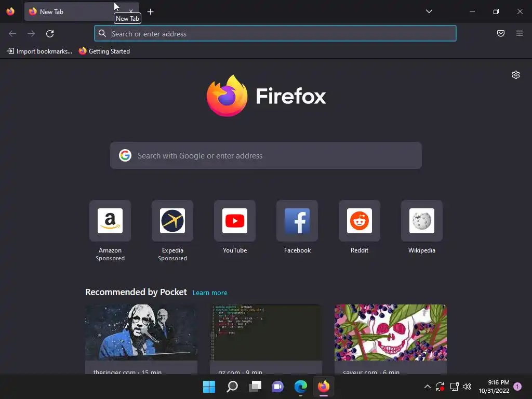
Task: Click the address bar magnifier icon
Action: click(x=102, y=33)
